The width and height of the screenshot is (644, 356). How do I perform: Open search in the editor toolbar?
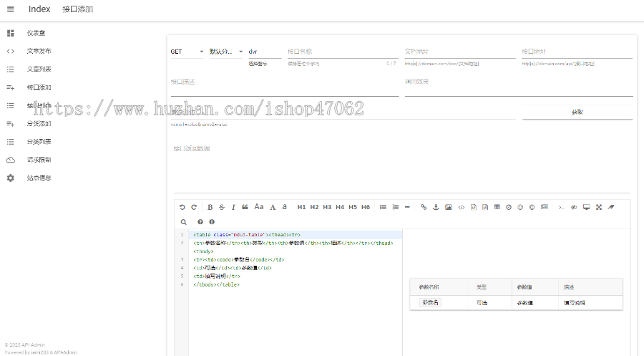(184, 222)
